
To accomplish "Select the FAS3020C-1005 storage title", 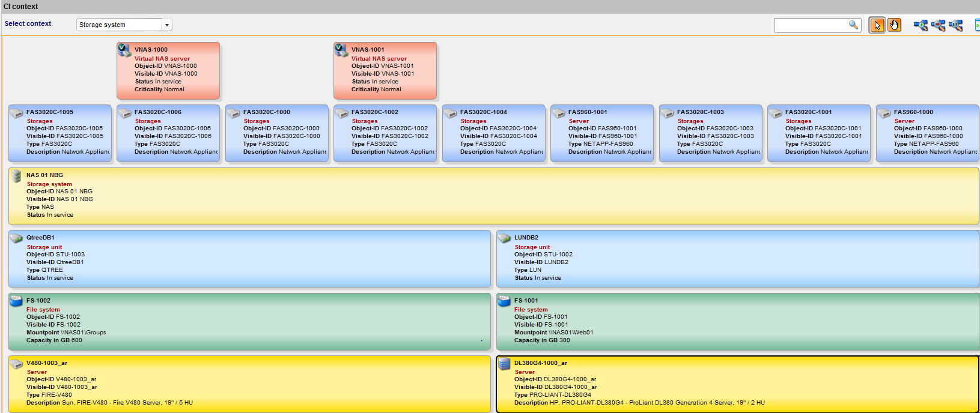I will [x=50, y=112].
